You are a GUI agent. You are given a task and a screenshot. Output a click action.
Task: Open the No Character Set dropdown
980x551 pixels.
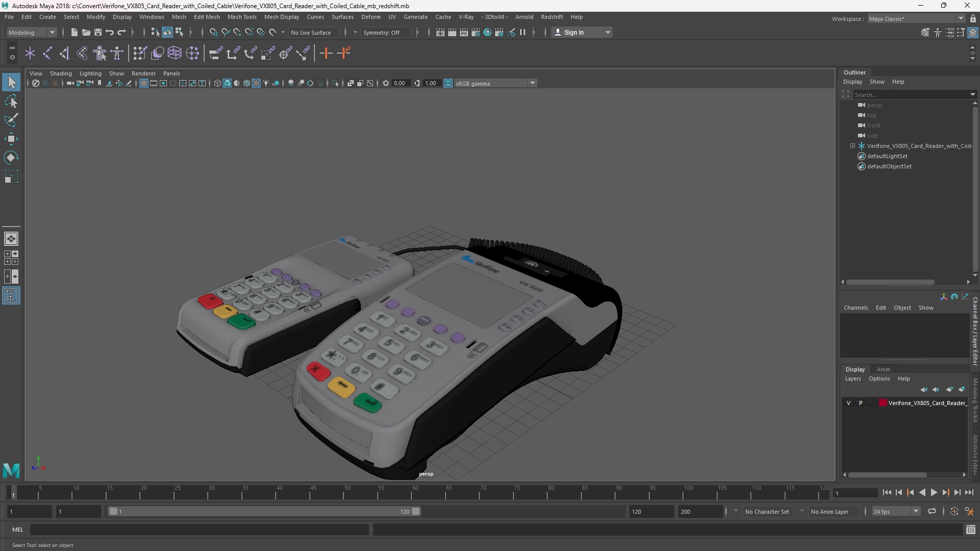point(767,511)
